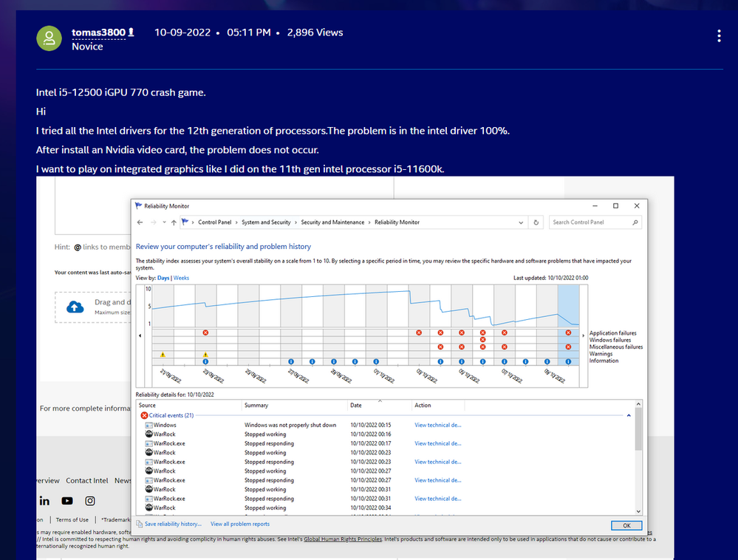738x560 pixels.
Task: Select the 'Windows was not properly shut down' row
Action: (304, 425)
